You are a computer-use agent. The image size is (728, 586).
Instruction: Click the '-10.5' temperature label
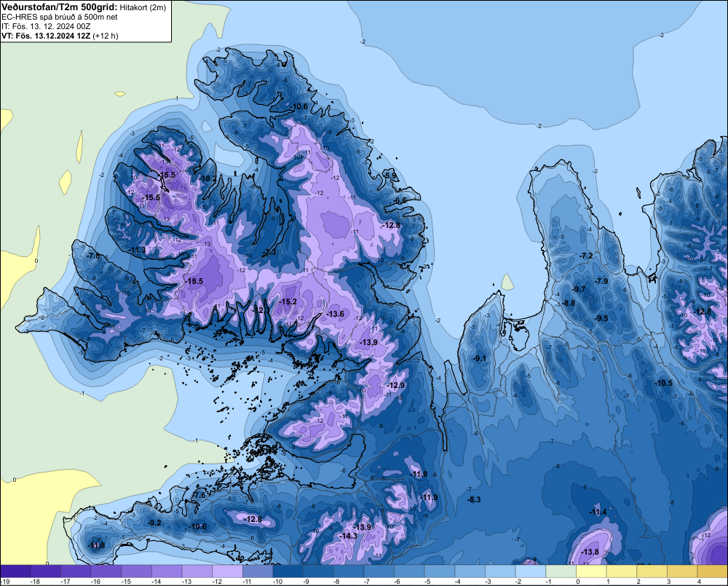[x=663, y=383]
